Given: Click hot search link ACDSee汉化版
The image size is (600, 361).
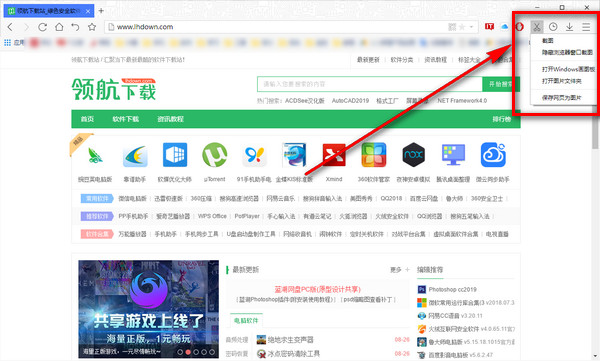Looking at the screenshot, I should [x=305, y=101].
